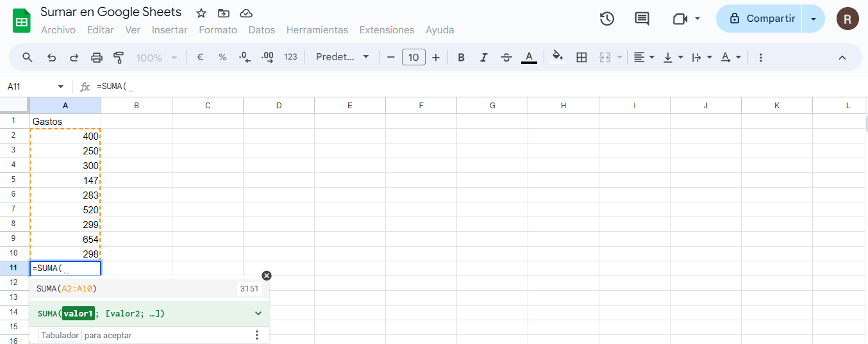This screenshot has width=868, height=344.
Task: Open toolbar more options three dots
Action: click(x=760, y=57)
